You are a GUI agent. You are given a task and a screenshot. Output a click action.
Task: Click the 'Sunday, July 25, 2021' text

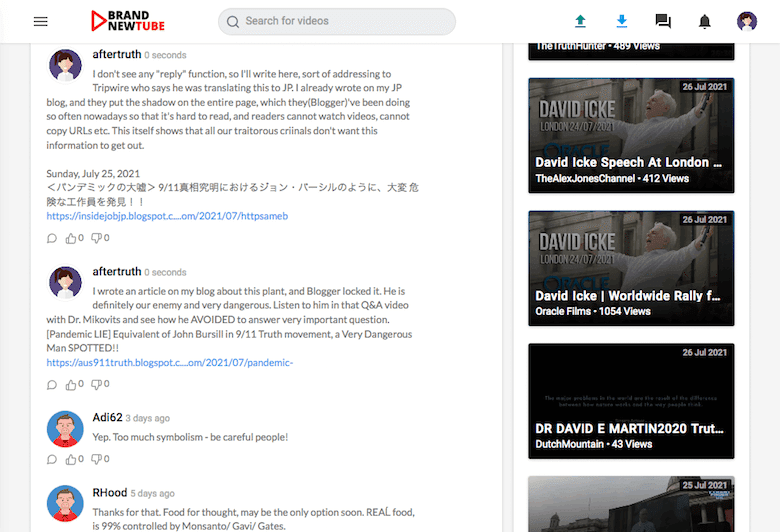click(x=93, y=174)
